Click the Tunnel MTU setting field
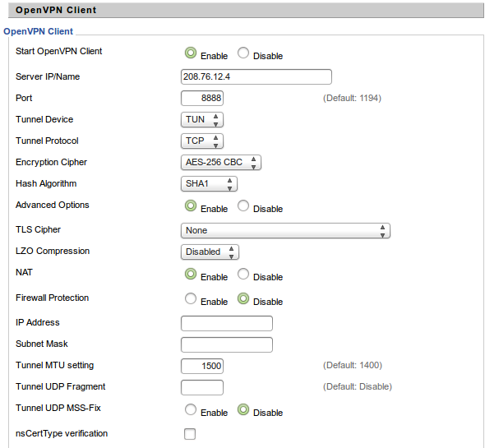 (202, 366)
